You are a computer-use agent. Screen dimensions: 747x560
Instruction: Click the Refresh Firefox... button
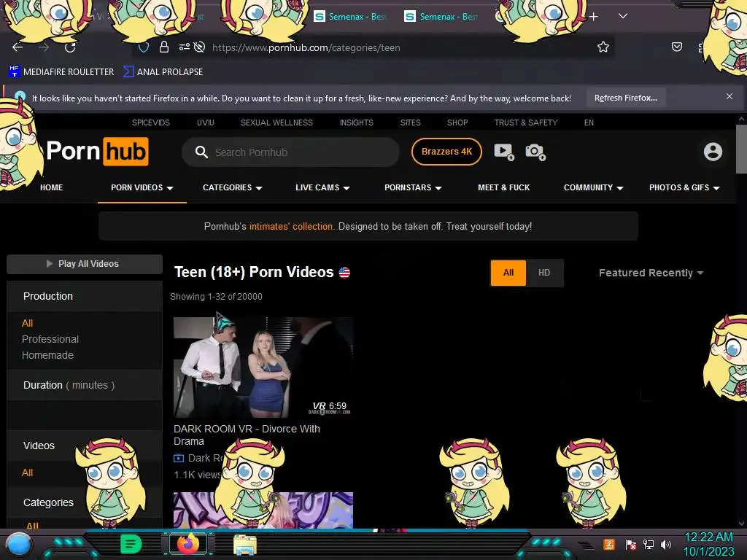[x=625, y=98]
